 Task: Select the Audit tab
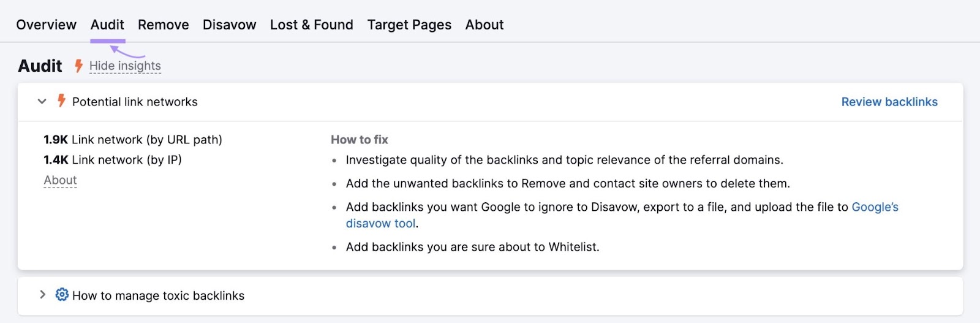[107, 25]
